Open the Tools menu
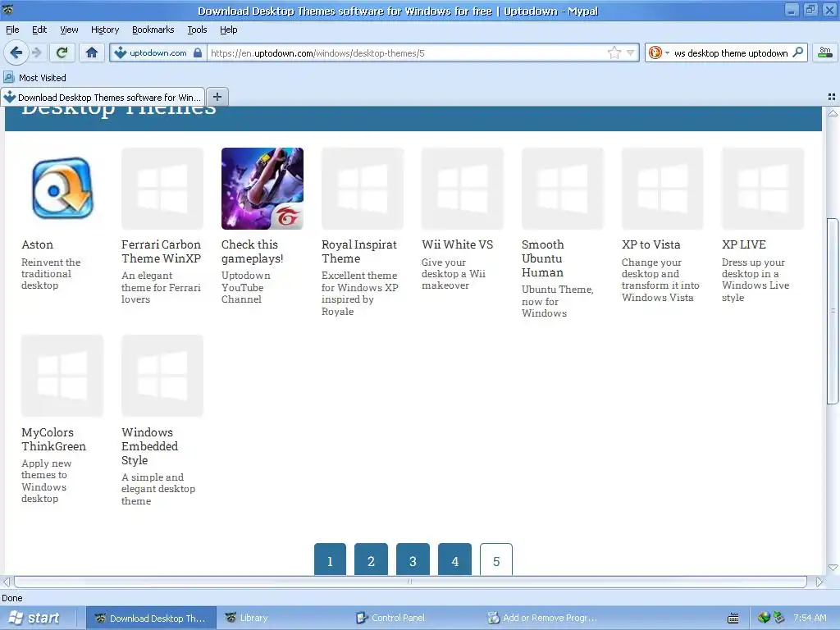This screenshot has height=630, width=840. pos(197,30)
